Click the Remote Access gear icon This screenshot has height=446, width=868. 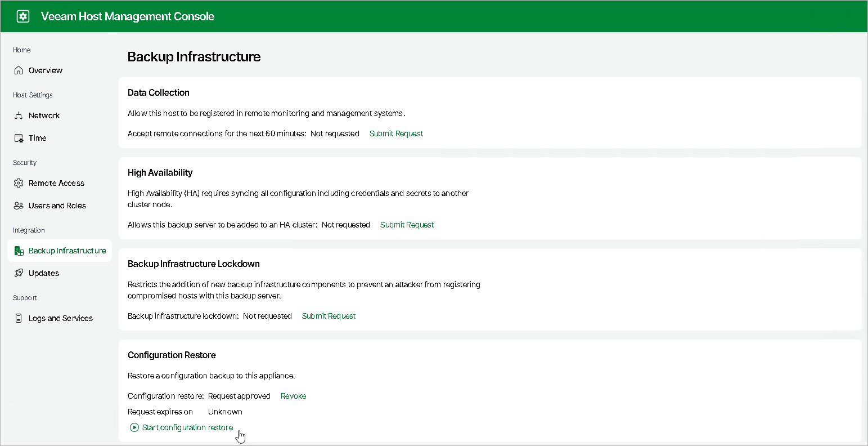19,183
